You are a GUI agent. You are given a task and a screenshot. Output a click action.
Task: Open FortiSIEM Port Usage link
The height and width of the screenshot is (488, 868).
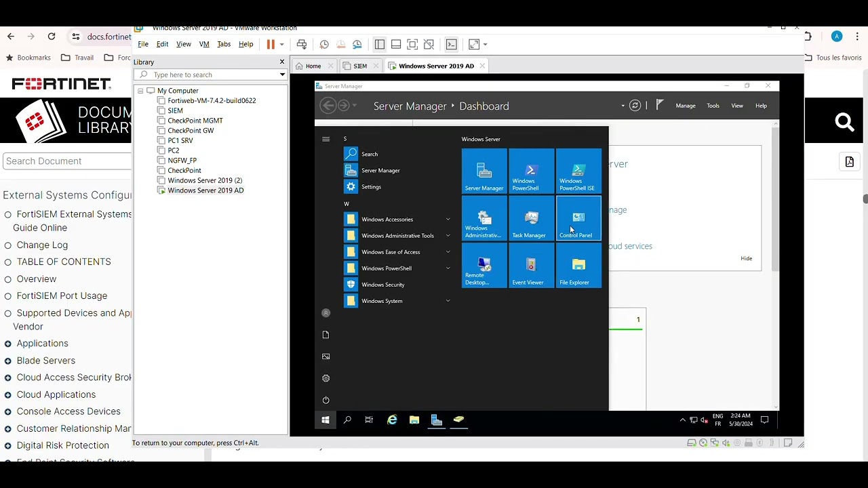(62, 296)
